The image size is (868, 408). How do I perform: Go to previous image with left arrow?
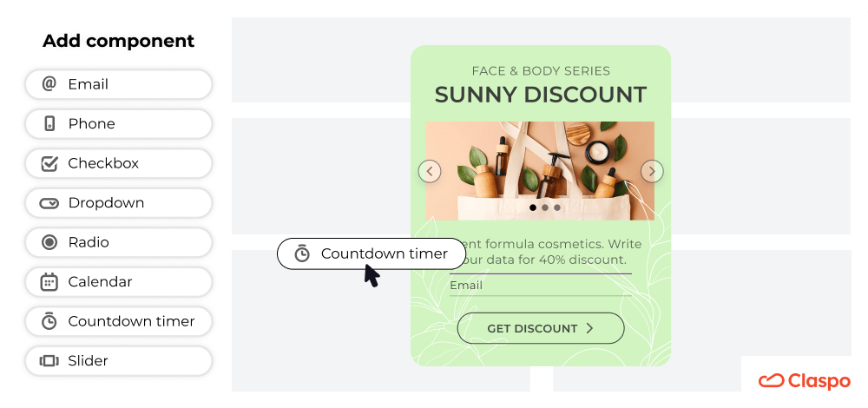(430, 171)
